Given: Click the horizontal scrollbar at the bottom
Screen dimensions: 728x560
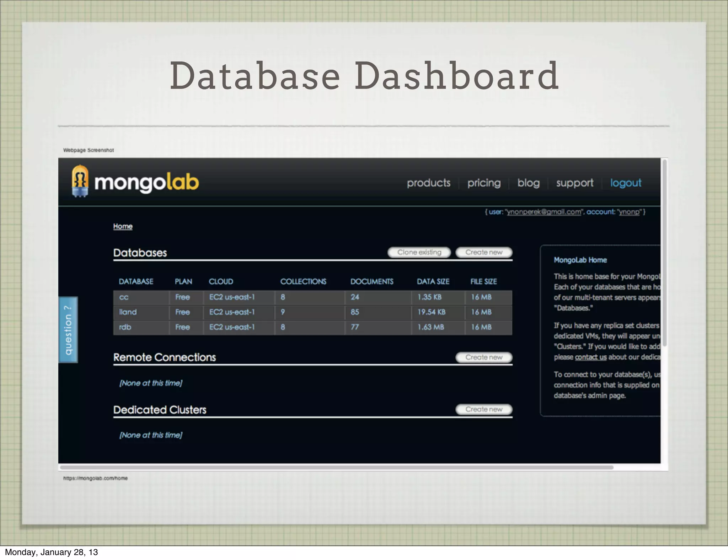Looking at the screenshot, I should pyautogui.click(x=336, y=467).
